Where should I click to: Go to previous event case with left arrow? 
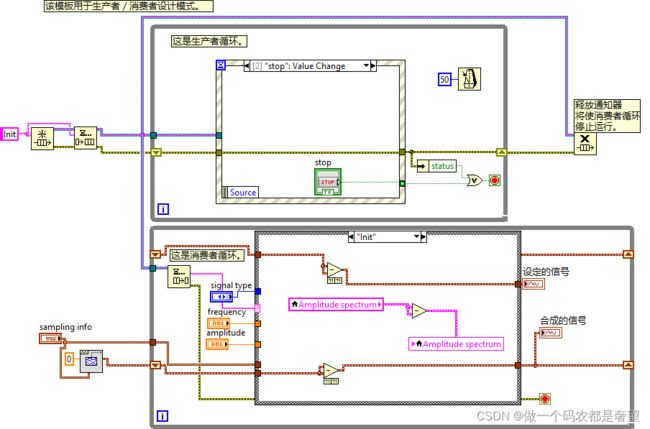point(247,65)
